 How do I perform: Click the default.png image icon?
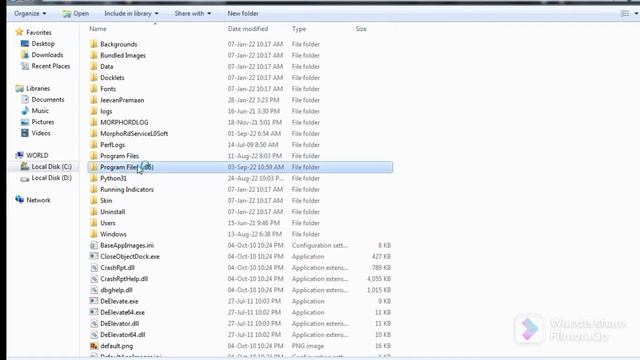pyautogui.click(x=94, y=346)
